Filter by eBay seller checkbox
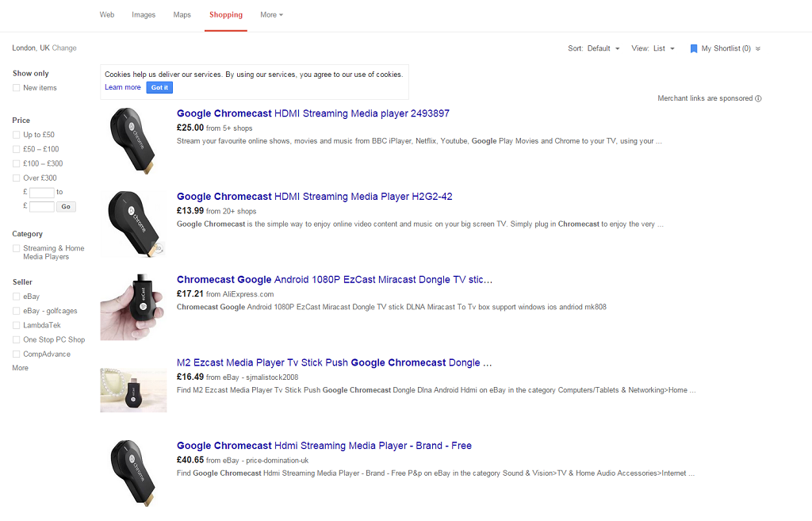The height and width of the screenshot is (521, 812). tap(16, 297)
